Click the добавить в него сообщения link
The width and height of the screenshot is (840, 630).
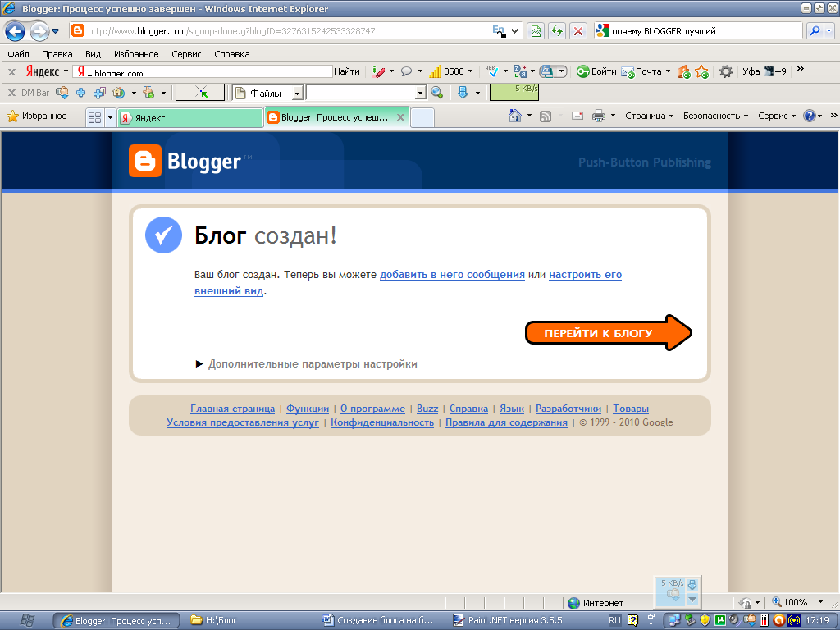pos(452,274)
